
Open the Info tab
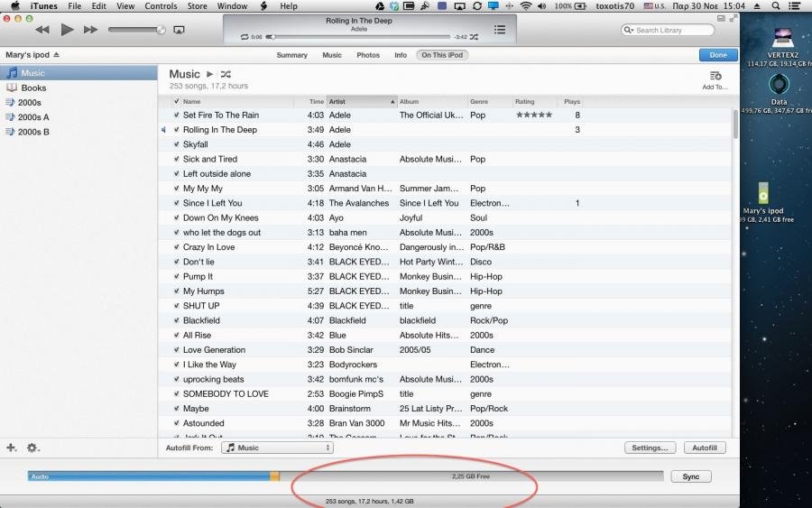(401, 55)
